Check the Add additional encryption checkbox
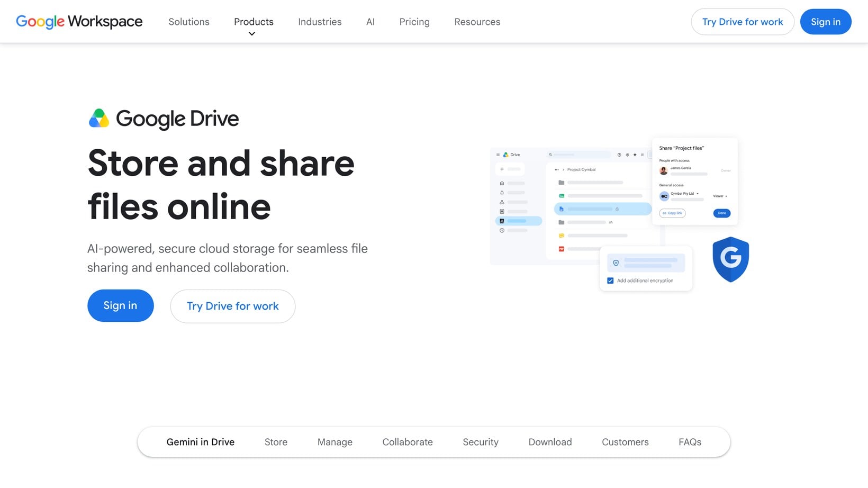The image size is (868, 488). coord(610,281)
